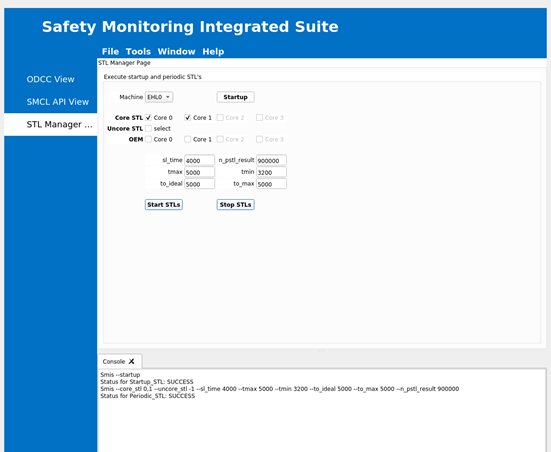The height and width of the screenshot is (452, 551).
Task: Click the n_pstl_result input field
Action: (x=271, y=160)
